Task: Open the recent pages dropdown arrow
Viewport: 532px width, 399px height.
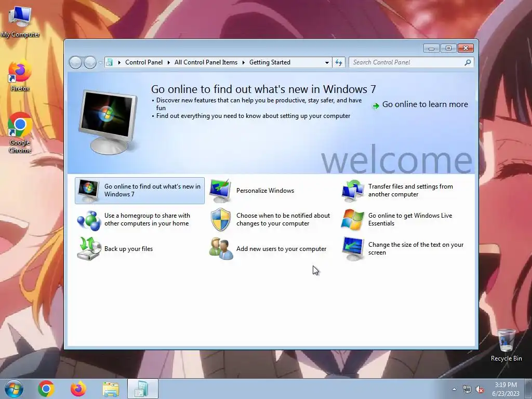Action: click(100, 62)
